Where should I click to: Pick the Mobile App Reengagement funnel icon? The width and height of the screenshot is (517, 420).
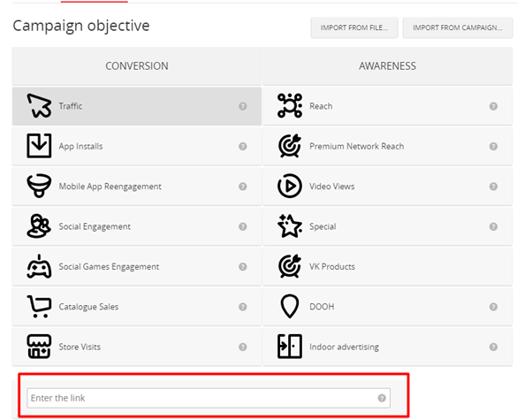(39, 186)
